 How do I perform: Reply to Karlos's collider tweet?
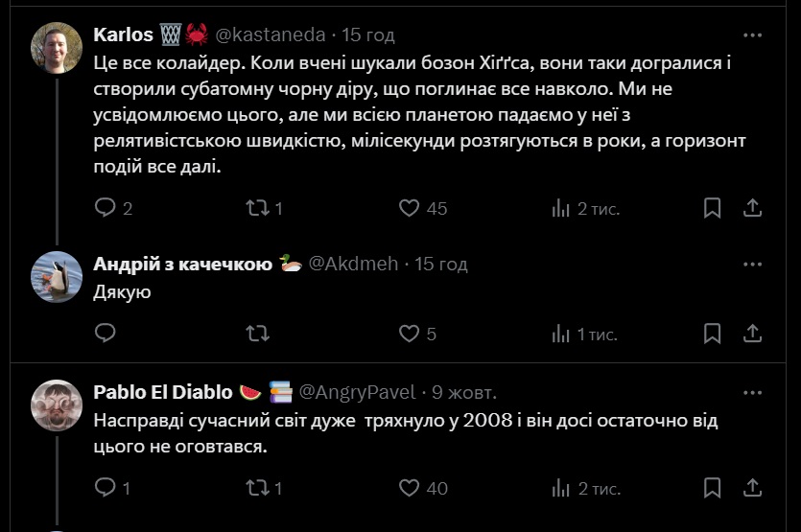click(x=106, y=208)
